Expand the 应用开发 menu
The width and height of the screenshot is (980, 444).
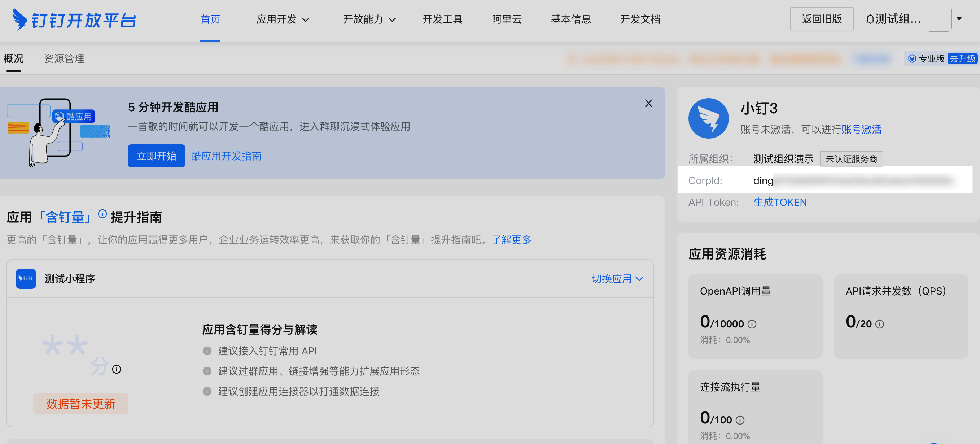pyautogui.click(x=283, y=19)
